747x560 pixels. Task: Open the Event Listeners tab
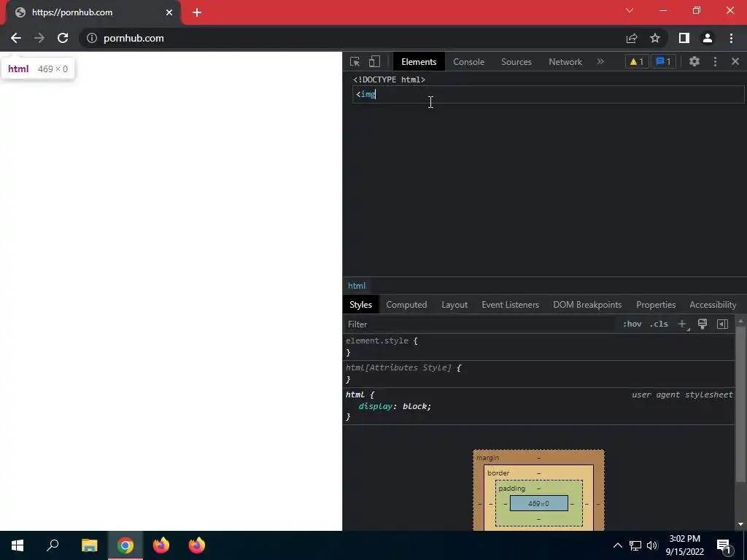[510, 305]
